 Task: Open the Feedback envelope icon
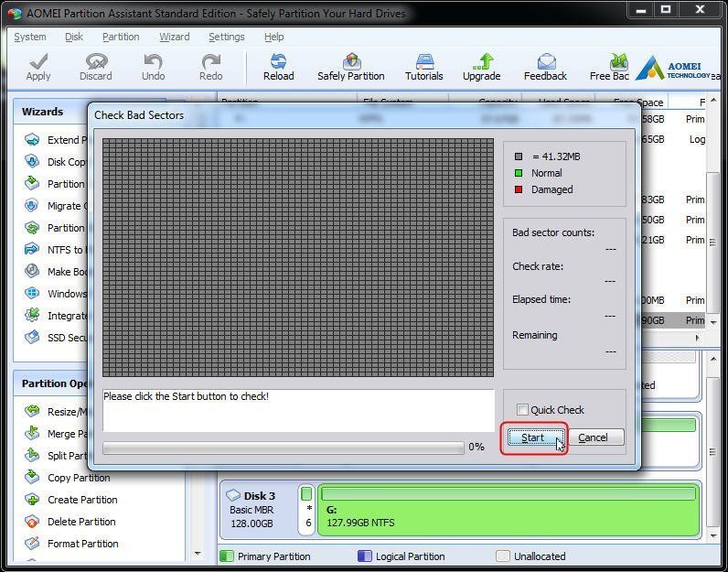546,61
